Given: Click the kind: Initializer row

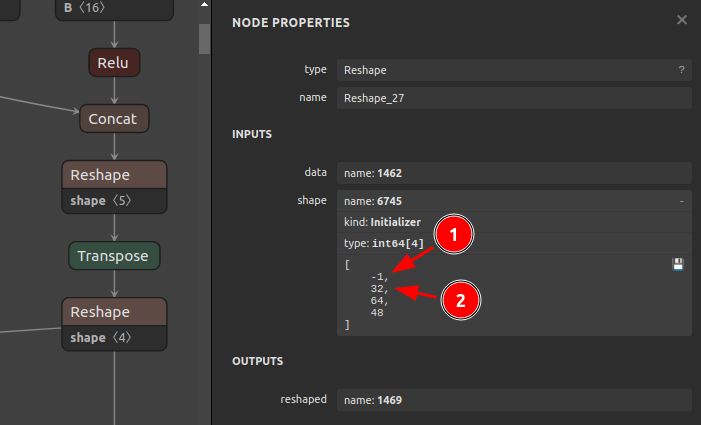Looking at the screenshot, I should click(514, 222).
